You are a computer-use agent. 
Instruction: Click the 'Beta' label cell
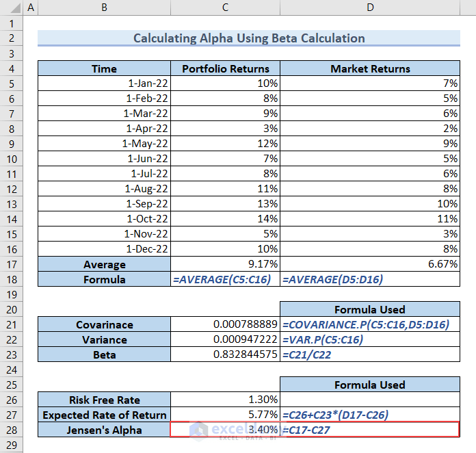coord(104,354)
